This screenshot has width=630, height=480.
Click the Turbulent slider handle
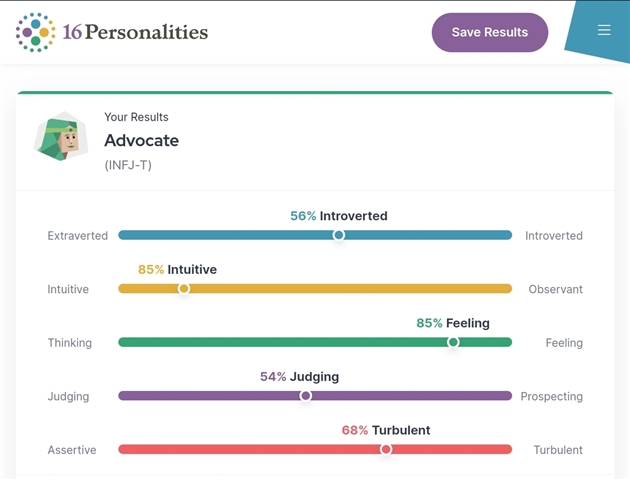click(386, 449)
